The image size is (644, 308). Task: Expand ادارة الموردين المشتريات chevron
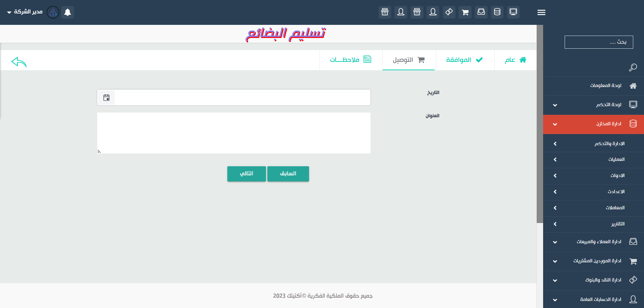pyautogui.click(x=555, y=261)
